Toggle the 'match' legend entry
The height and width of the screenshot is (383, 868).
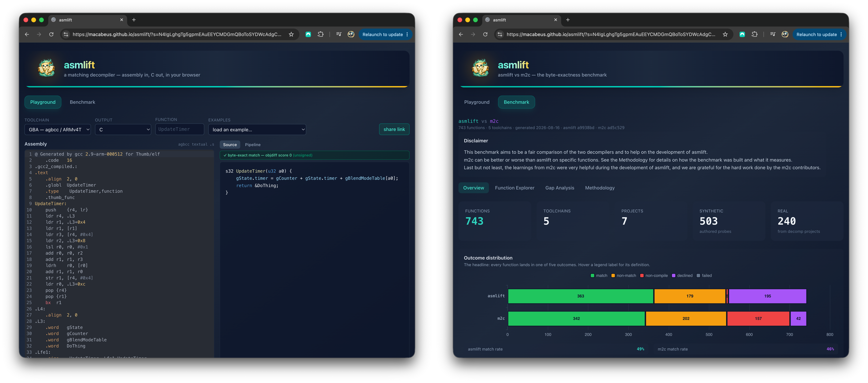tap(599, 276)
